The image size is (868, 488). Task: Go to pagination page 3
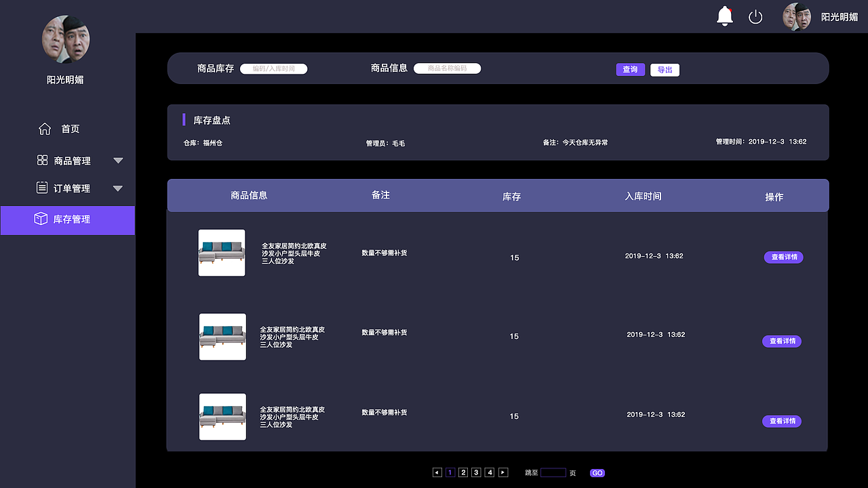(476, 472)
